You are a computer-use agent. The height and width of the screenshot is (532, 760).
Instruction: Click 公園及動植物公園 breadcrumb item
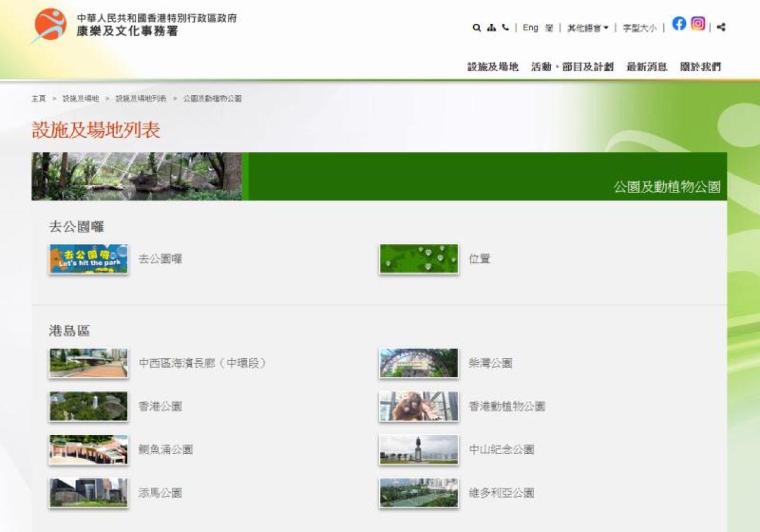click(x=213, y=99)
